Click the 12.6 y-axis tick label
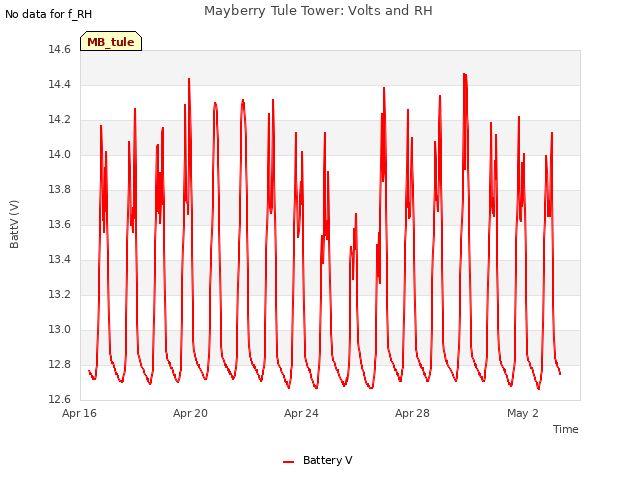Viewport: 640px width, 480px height. (x=60, y=400)
